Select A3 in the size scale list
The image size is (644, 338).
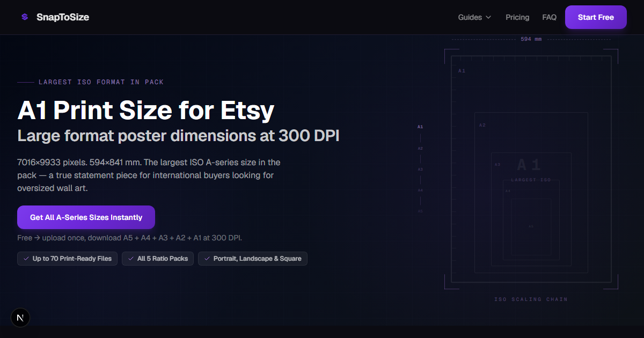420,169
